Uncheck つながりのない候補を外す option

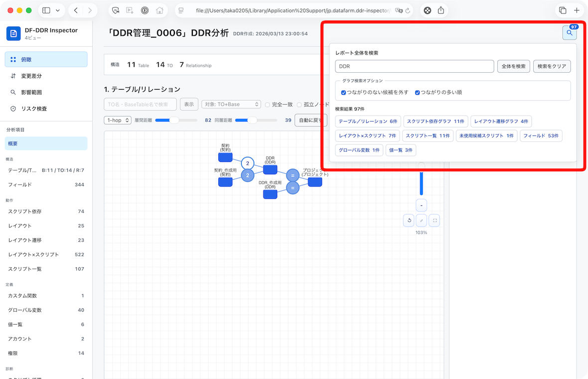[x=343, y=93]
